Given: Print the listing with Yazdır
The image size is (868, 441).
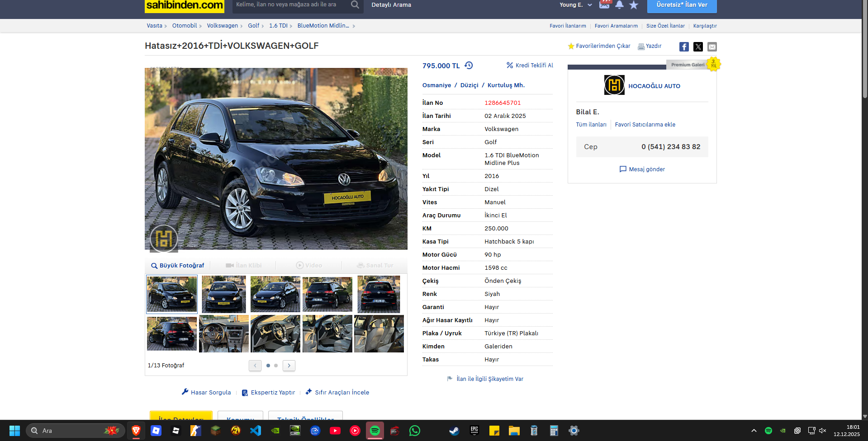Looking at the screenshot, I should pos(650,46).
